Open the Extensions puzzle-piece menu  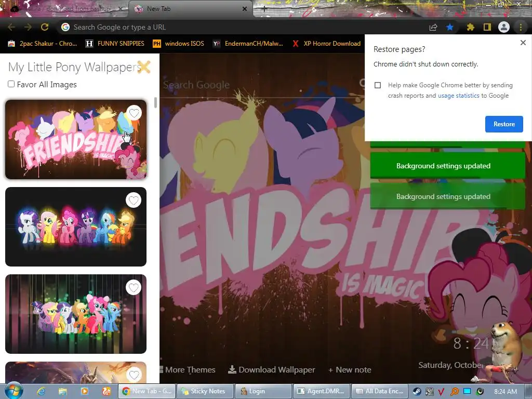(471, 27)
